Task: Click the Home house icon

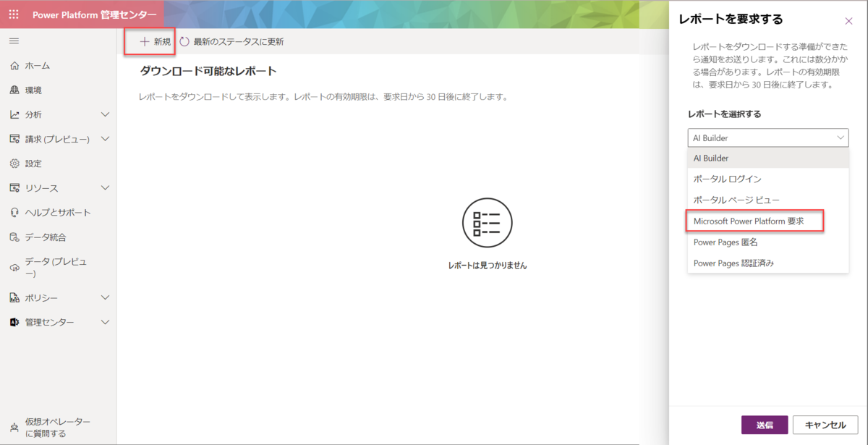Action: (14, 66)
